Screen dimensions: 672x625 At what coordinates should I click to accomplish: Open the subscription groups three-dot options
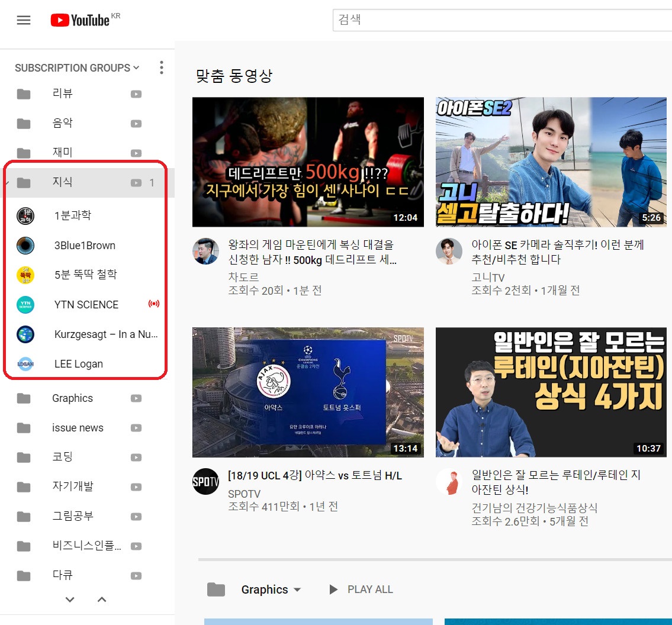(x=162, y=67)
